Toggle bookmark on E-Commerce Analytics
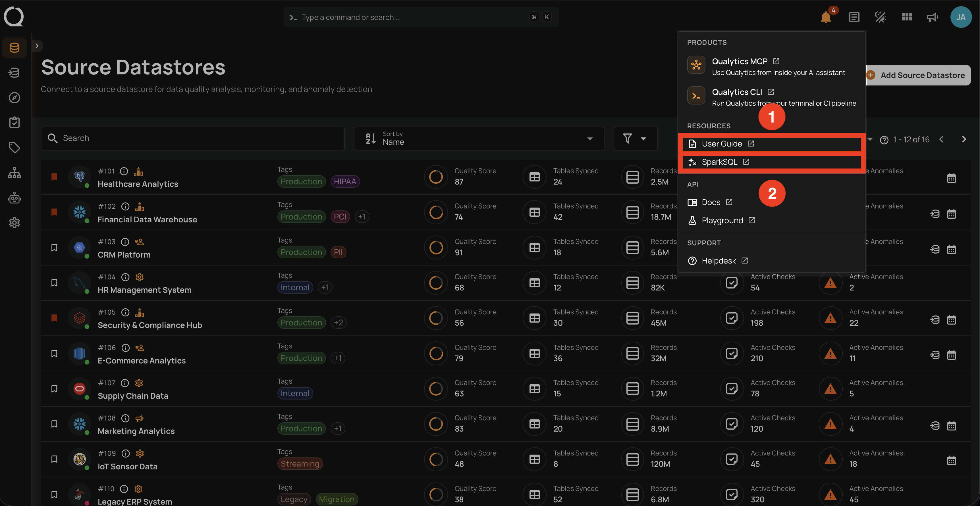The image size is (980, 506). 54,354
